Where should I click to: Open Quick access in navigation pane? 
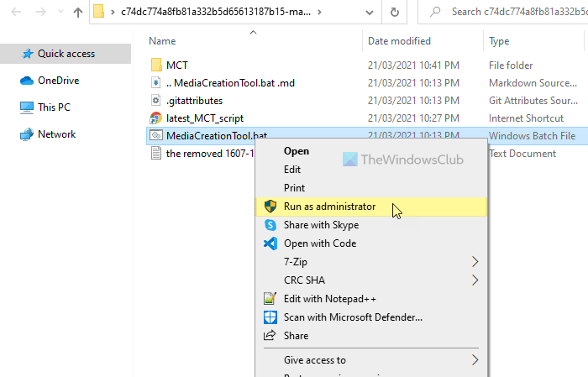[66, 54]
